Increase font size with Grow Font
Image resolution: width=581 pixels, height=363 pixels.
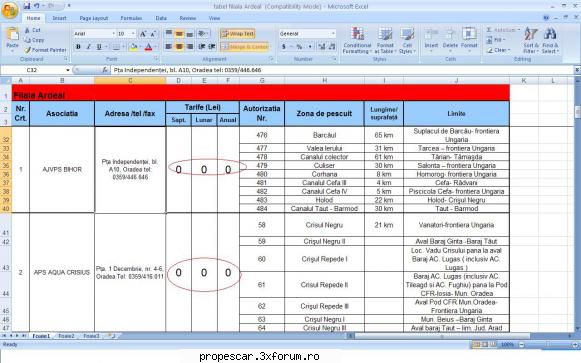coord(143,34)
